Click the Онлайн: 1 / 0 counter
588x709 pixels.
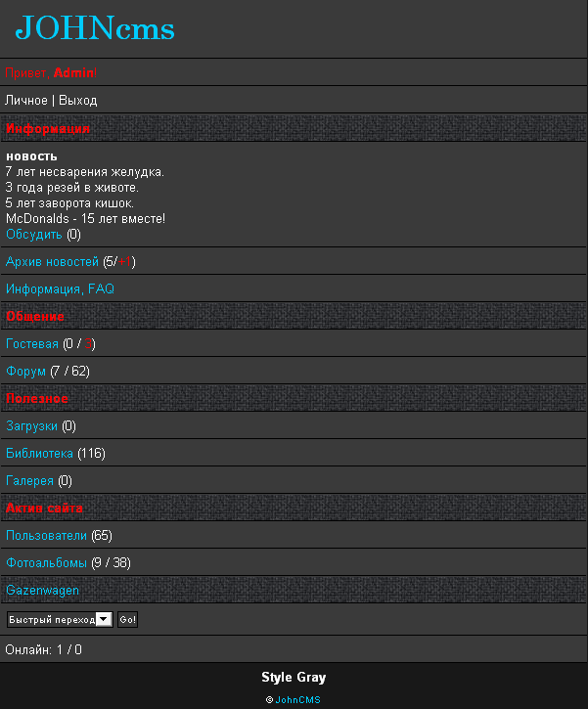44,649
